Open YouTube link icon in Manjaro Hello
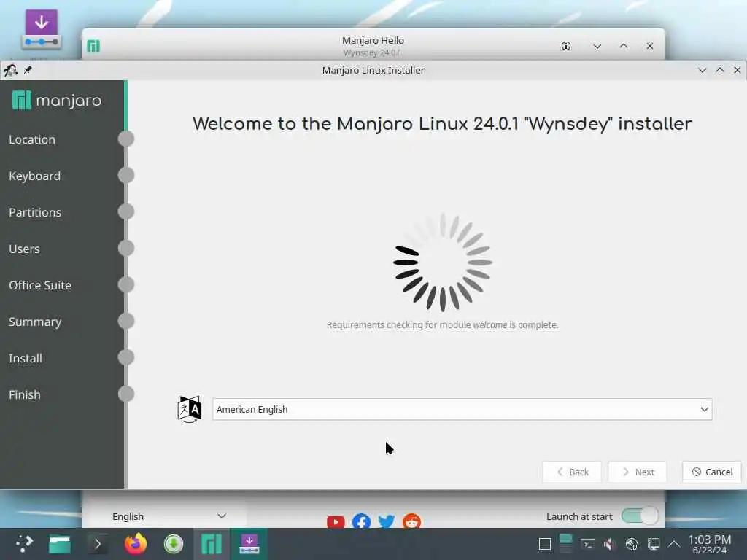Viewport: 747px width, 560px height. (336, 522)
